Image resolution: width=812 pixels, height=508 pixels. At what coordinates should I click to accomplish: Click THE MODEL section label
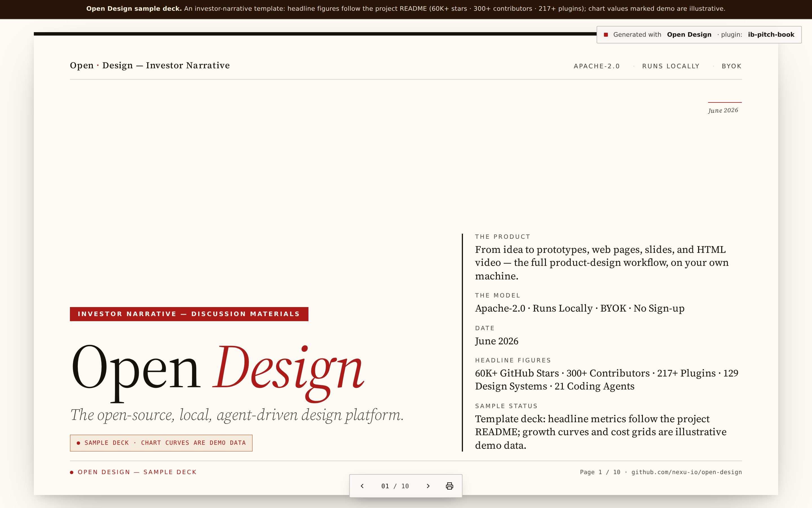point(498,295)
